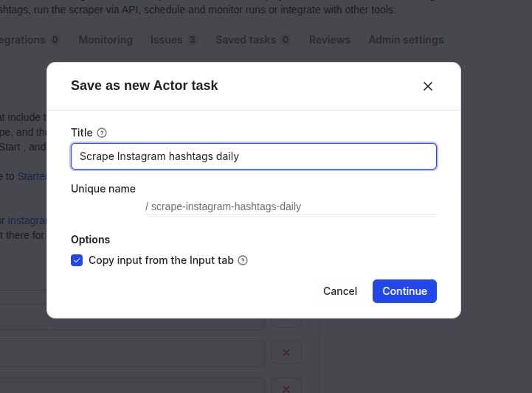Click the Copy input from the Input tab label

tap(161, 260)
